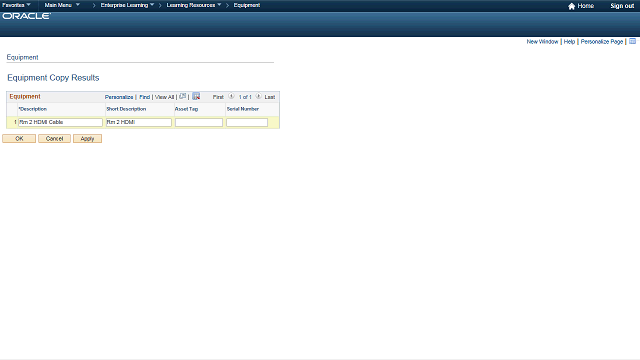
Task: Open the Help link
Action: 569,42
